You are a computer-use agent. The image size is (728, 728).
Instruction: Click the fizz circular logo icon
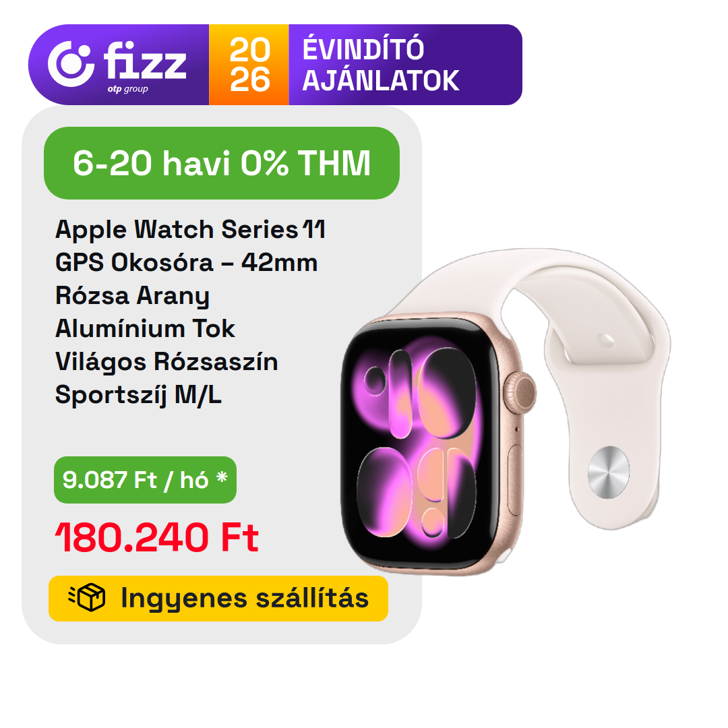[x=71, y=64]
